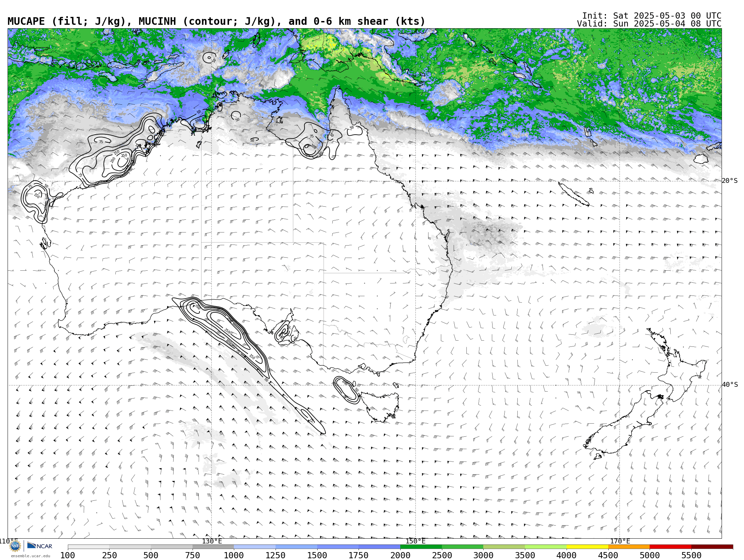Click the colorbar tick label 2500

click(x=442, y=556)
